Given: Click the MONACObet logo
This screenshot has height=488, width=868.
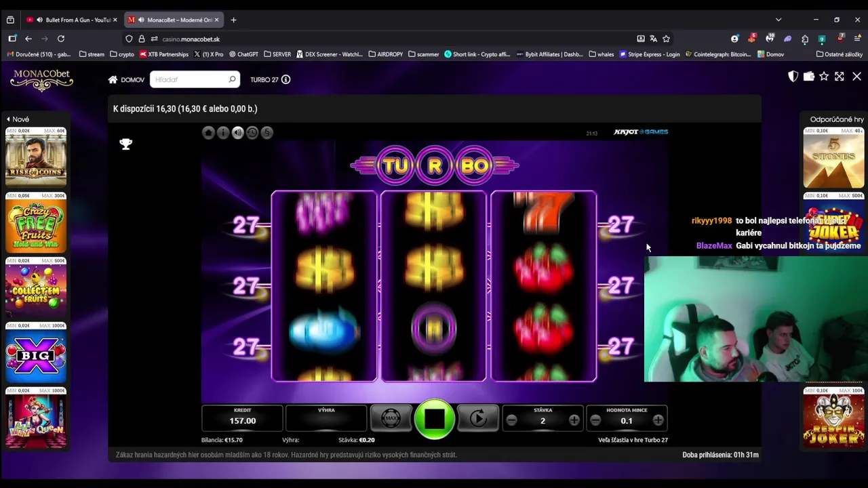Looking at the screenshot, I should (x=41, y=79).
